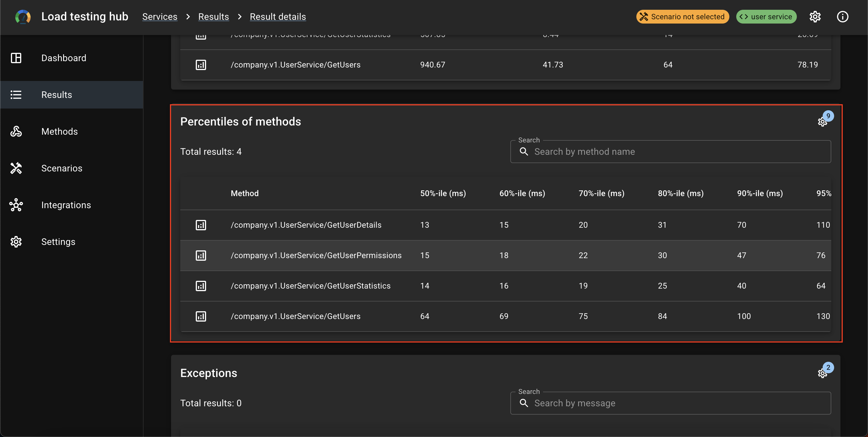Open the Dashboard sidebar item
Viewport: 868px width, 437px height.
tap(72, 58)
